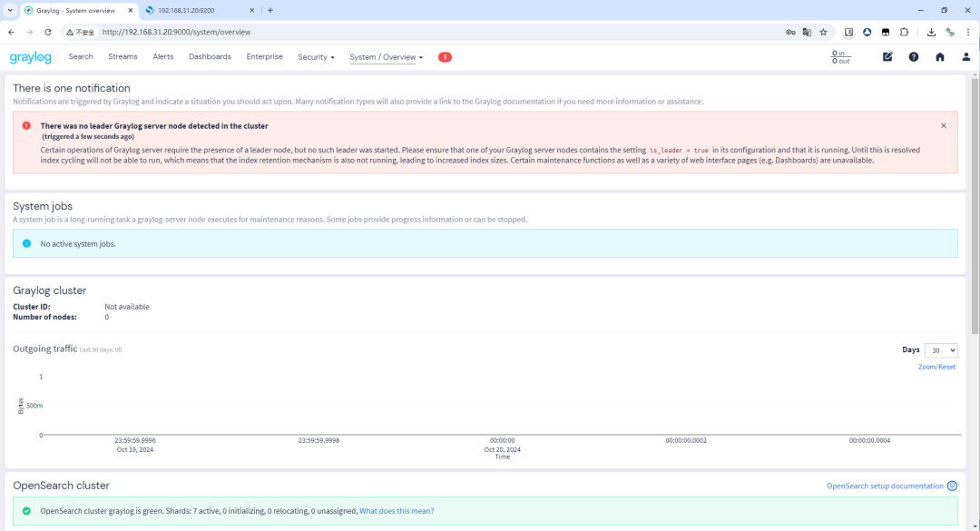This screenshot has width=980, height=531.
Task: Click the Zoom/Reset link
Action: click(936, 367)
